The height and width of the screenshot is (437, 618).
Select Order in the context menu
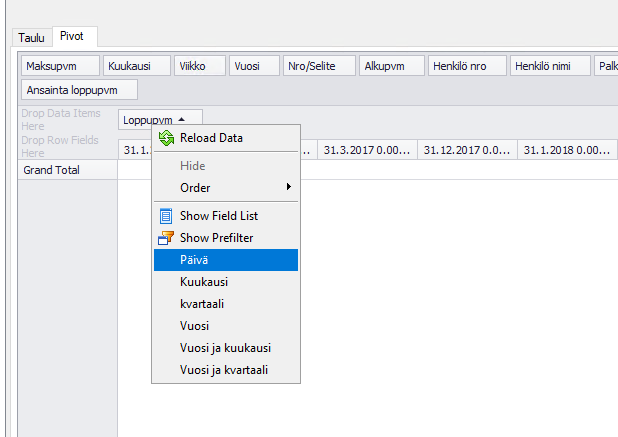click(226, 188)
